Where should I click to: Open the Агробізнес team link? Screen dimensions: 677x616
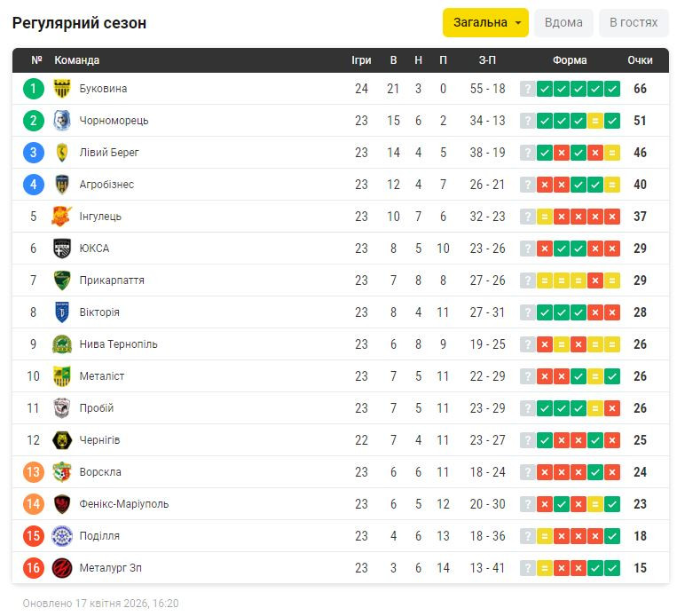click(106, 185)
